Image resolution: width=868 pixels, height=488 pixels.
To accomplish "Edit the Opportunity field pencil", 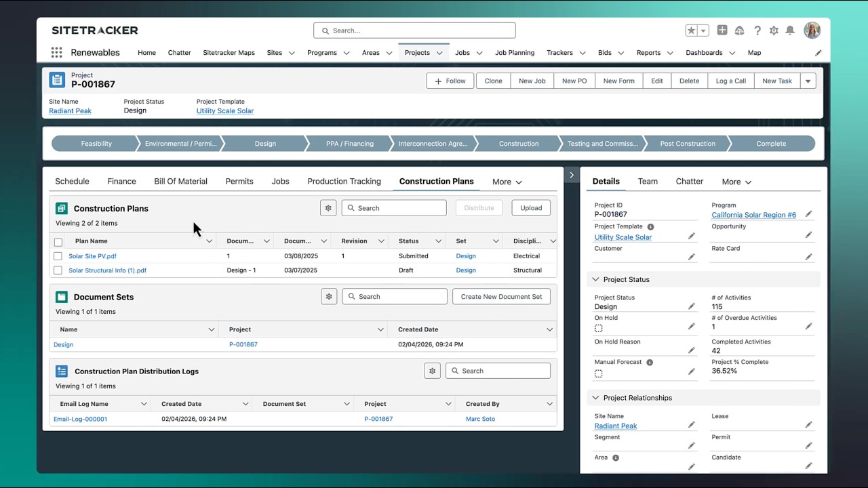I will [808, 235].
